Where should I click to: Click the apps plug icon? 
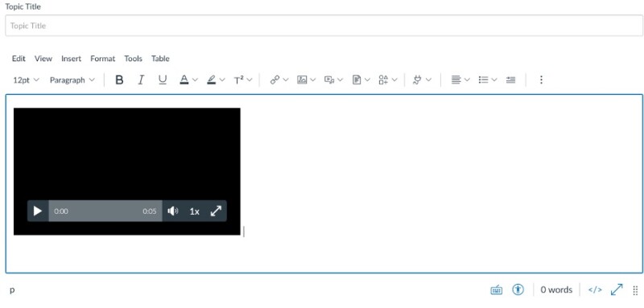pos(417,80)
